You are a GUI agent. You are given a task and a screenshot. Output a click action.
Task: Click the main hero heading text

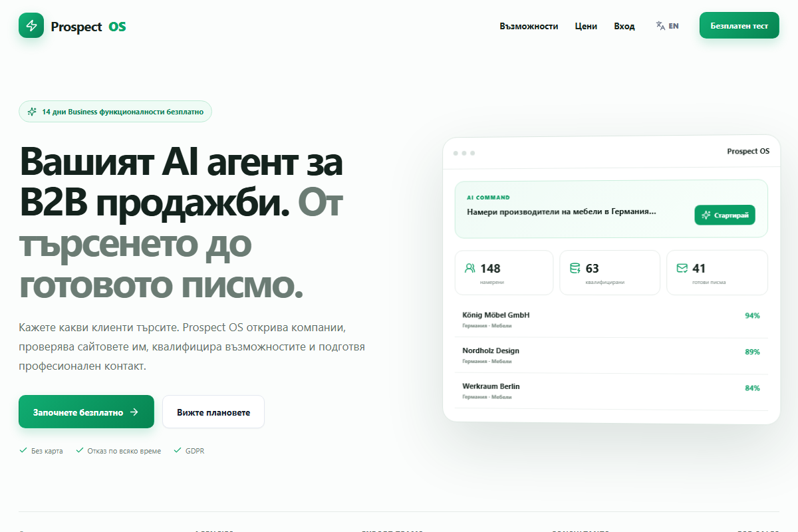(x=182, y=223)
